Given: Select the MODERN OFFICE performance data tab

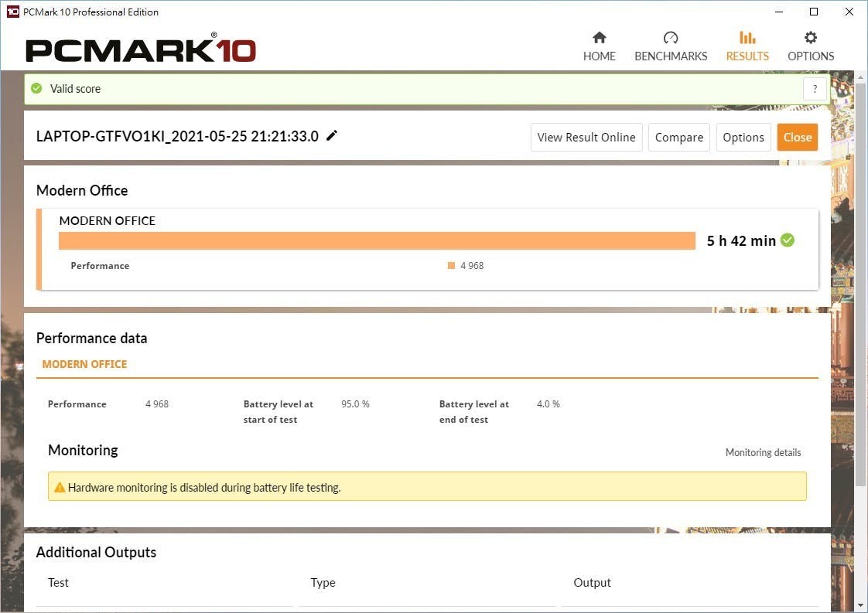Looking at the screenshot, I should pos(84,364).
